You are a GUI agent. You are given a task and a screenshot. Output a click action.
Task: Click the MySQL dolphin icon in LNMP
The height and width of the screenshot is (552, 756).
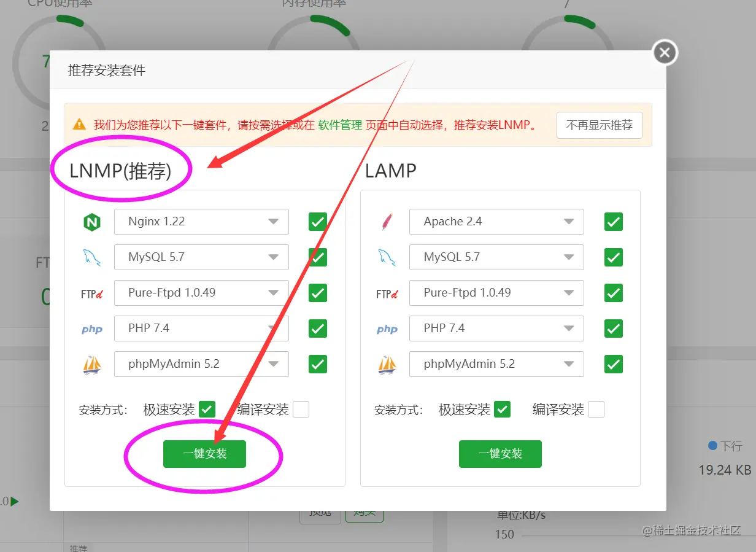point(91,257)
